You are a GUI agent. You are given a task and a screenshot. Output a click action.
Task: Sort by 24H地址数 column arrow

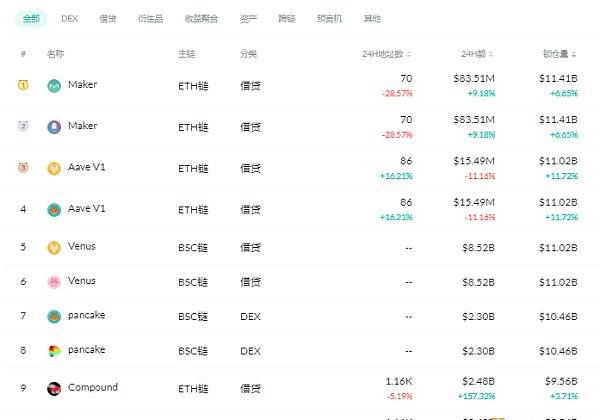[408, 54]
